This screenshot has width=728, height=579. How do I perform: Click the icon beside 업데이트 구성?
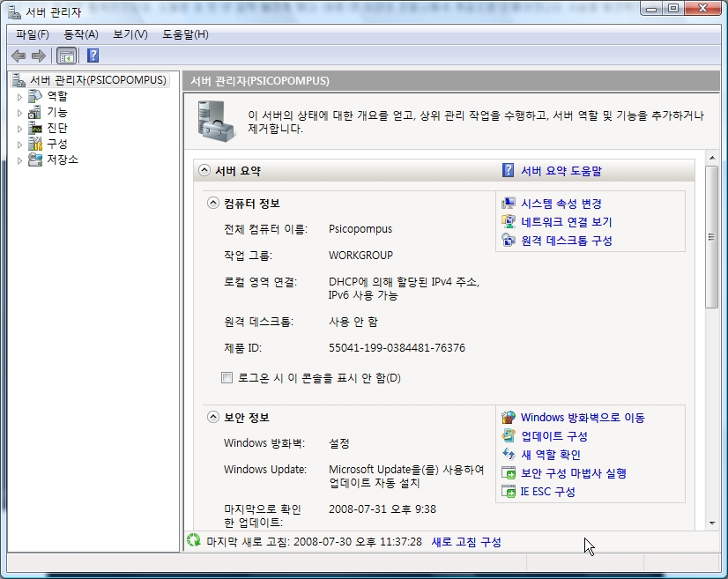pyautogui.click(x=509, y=436)
